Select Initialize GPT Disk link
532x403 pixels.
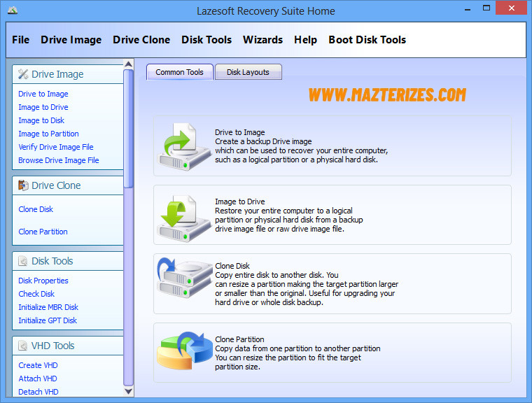48,320
